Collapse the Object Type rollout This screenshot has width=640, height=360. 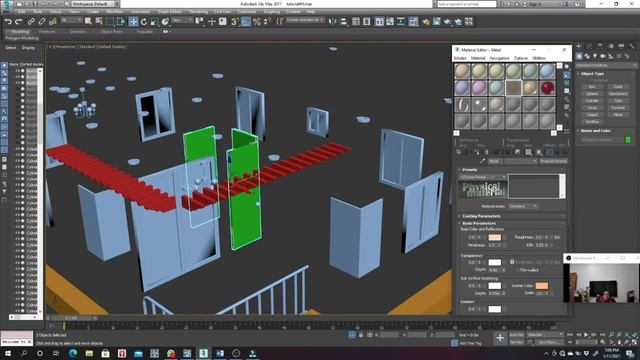592,73
